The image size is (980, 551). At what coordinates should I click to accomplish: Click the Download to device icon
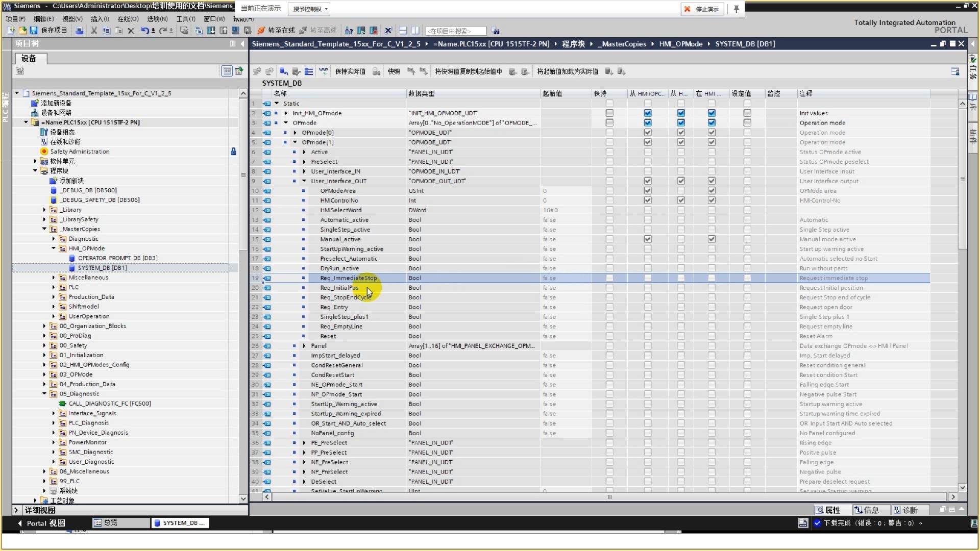[211, 31]
